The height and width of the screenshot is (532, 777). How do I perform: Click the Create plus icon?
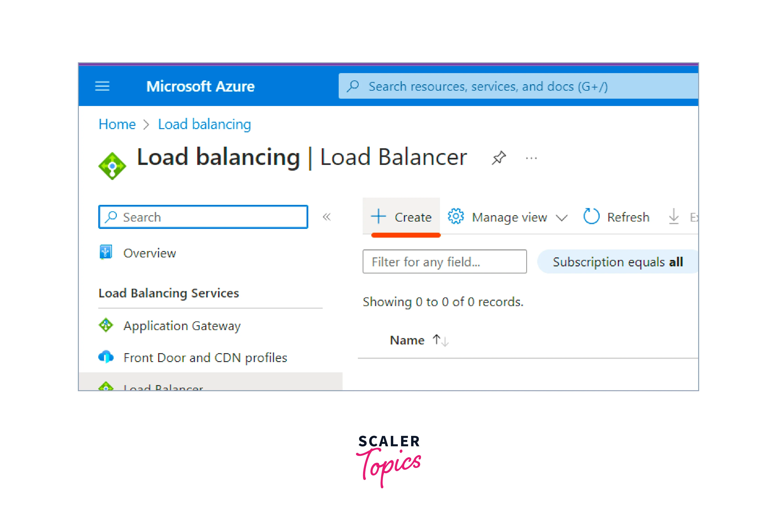pos(378,217)
